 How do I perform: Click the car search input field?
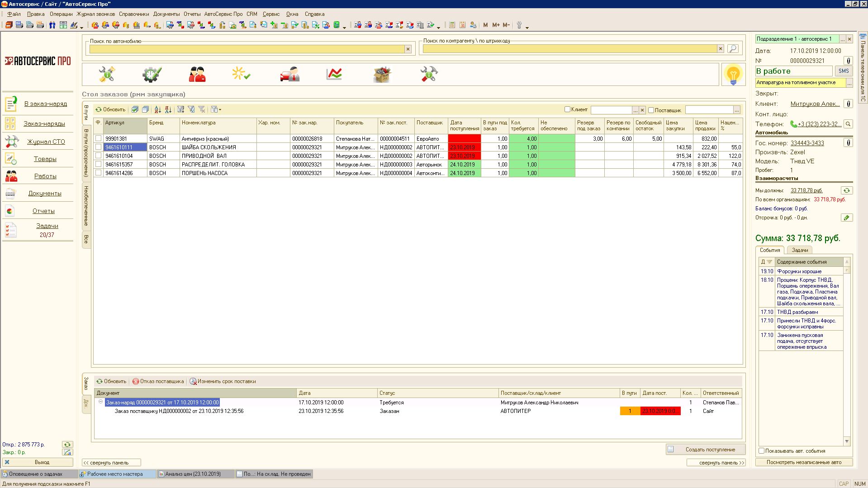[x=247, y=49]
